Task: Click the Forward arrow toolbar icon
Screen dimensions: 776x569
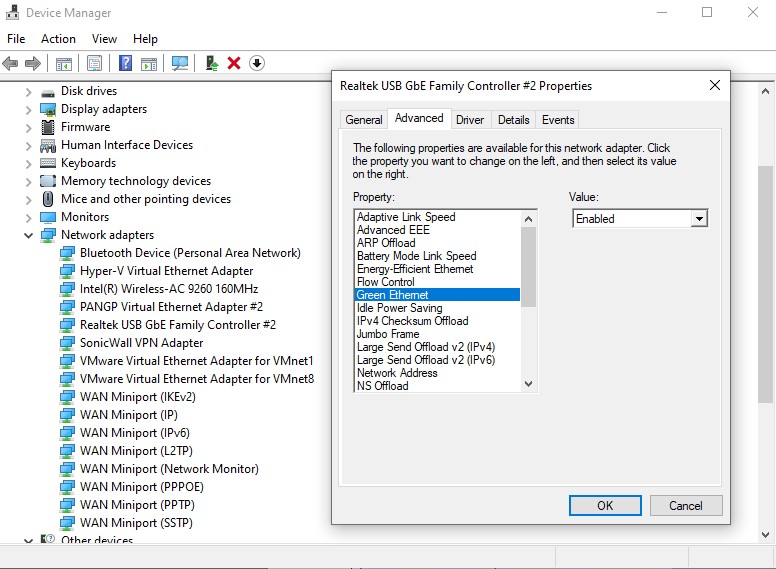Action: 33,63
